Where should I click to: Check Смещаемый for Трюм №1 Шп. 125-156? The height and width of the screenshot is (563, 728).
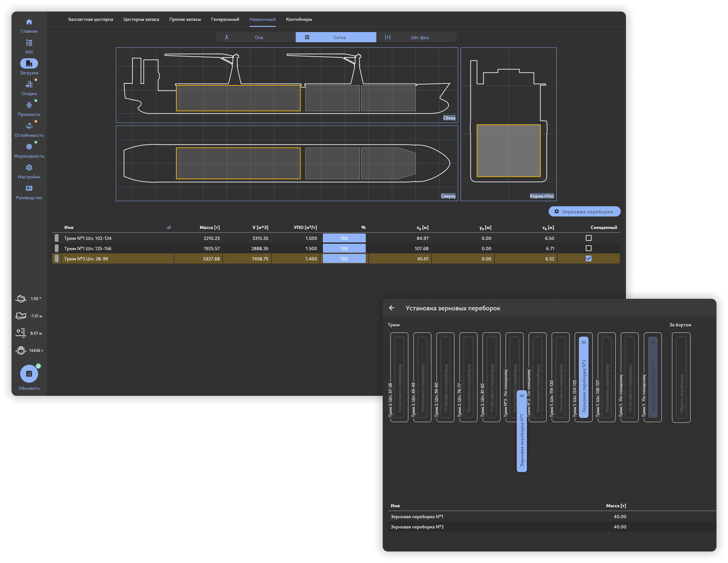[x=589, y=248]
